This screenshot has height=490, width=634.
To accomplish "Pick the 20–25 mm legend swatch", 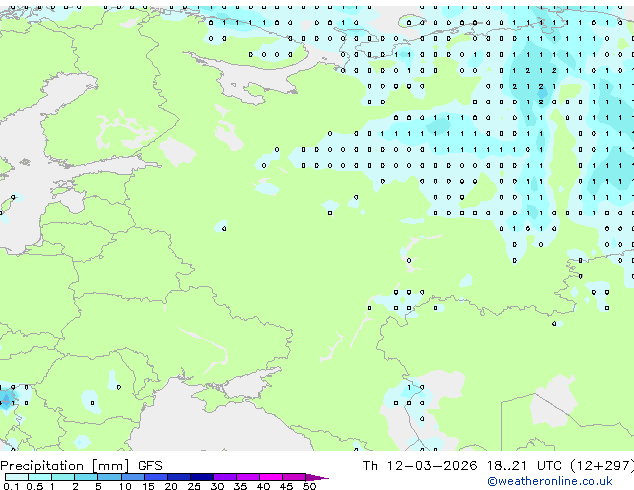I will pyautogui.click(x=179, y=477).
